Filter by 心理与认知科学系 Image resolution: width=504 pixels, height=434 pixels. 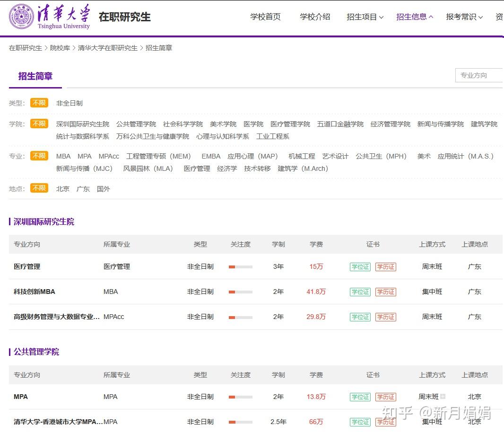coord(223,136)
